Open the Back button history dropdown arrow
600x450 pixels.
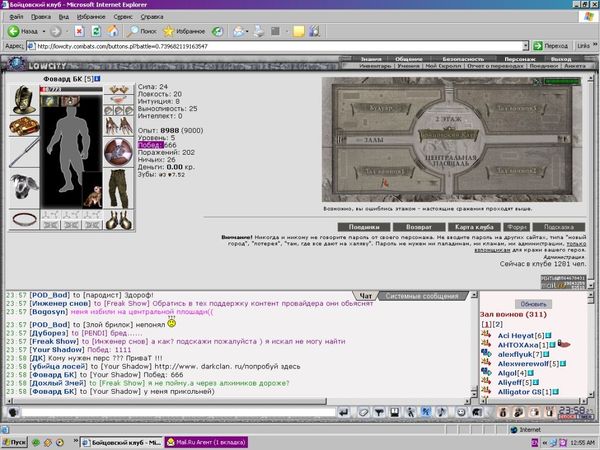click(44, 31)
